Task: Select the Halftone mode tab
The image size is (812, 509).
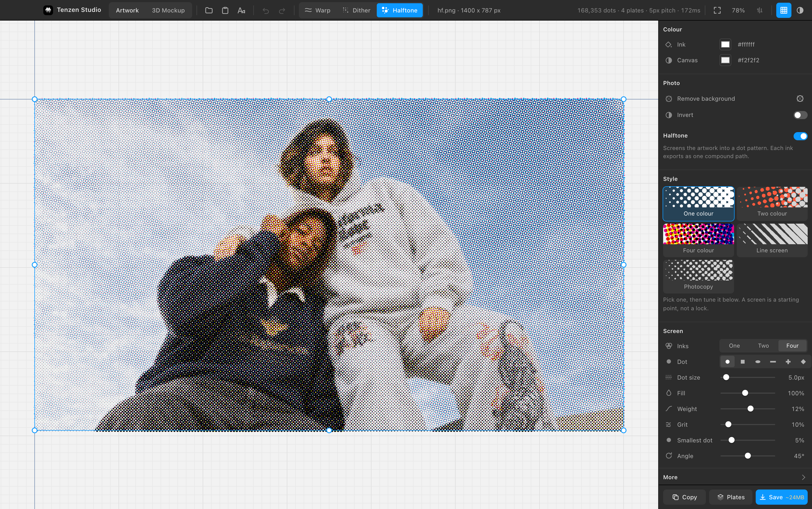Action: 400,11
